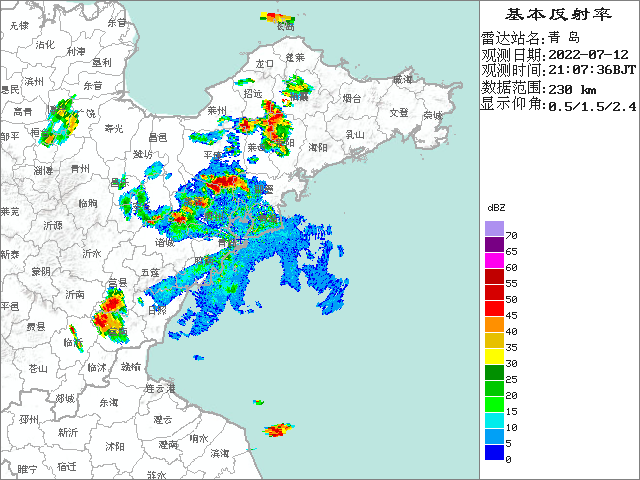Click the 东营 city label on map
This screenshot has width=640, height=480.
[x=92, y=86]
